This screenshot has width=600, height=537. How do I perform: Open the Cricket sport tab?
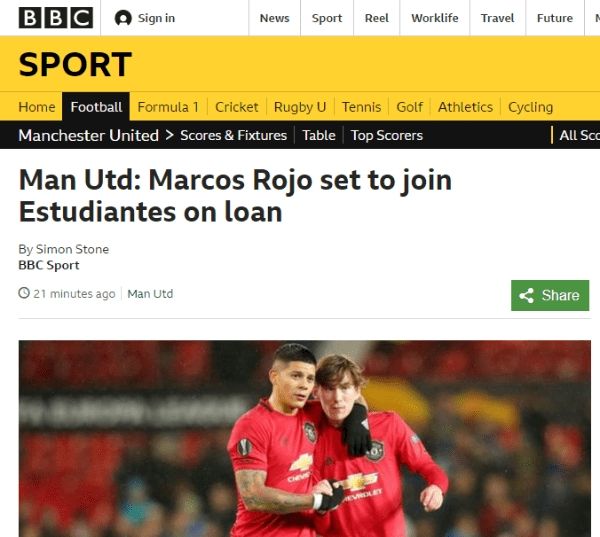pos(236,107)
